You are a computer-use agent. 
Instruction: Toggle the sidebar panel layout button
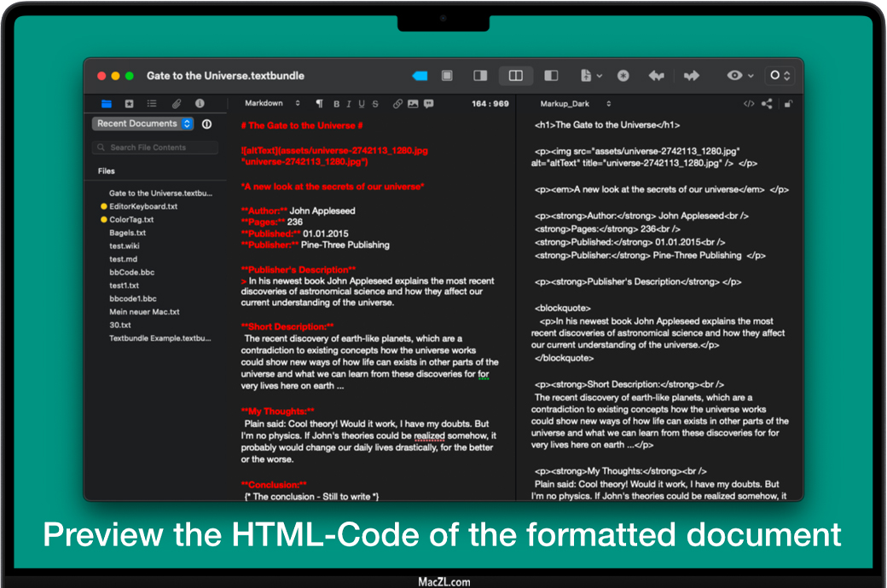pyautogui.click(x=551, y=76)
